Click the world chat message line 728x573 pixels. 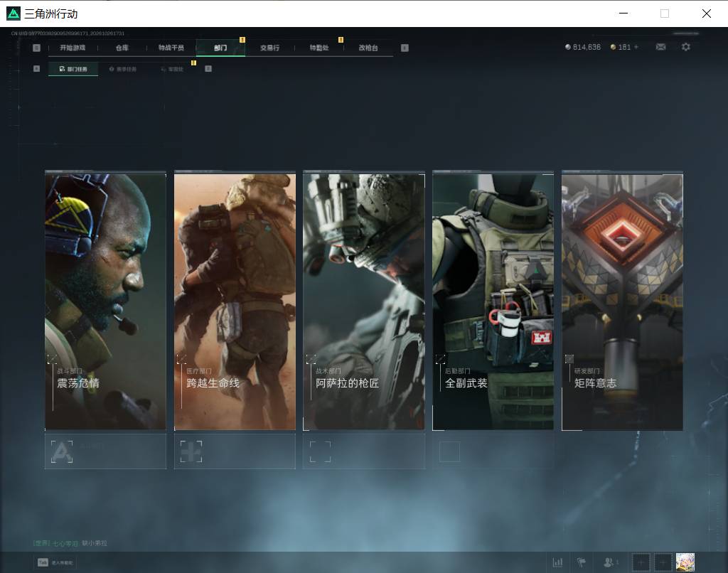tap(70, 543)
